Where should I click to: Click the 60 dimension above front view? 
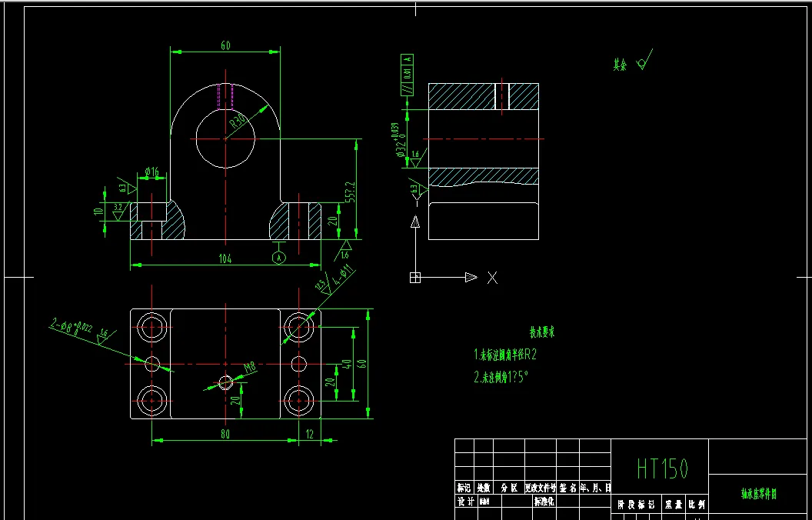pos(225,45)
